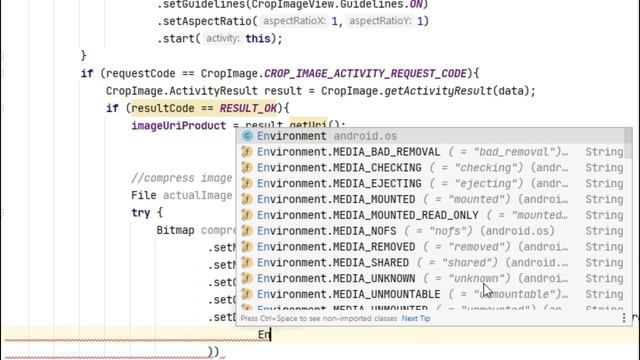The height and width of the screenshot is (360, 640).
Task: Click field icon next to MEDIA_BAD_REMOVAL
Action: pos(247,152)
